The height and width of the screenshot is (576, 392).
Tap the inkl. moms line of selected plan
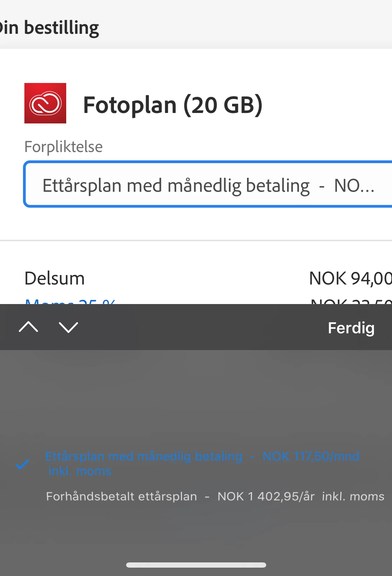coord(80,471)
